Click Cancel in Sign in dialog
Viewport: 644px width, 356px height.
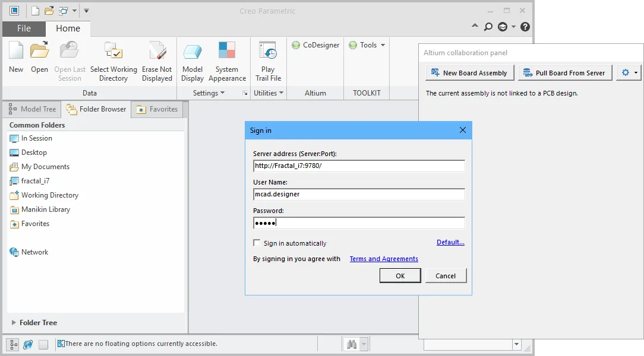tap(446, 276)
